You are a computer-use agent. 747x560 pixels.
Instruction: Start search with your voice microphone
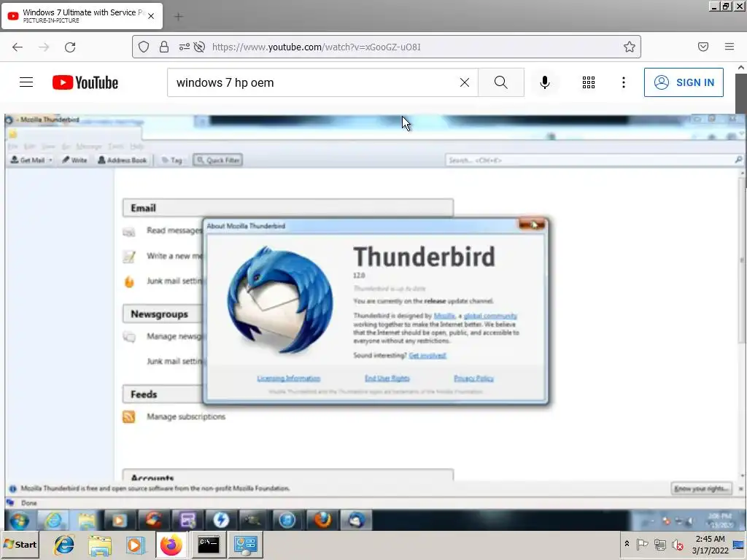pos(545,83)
